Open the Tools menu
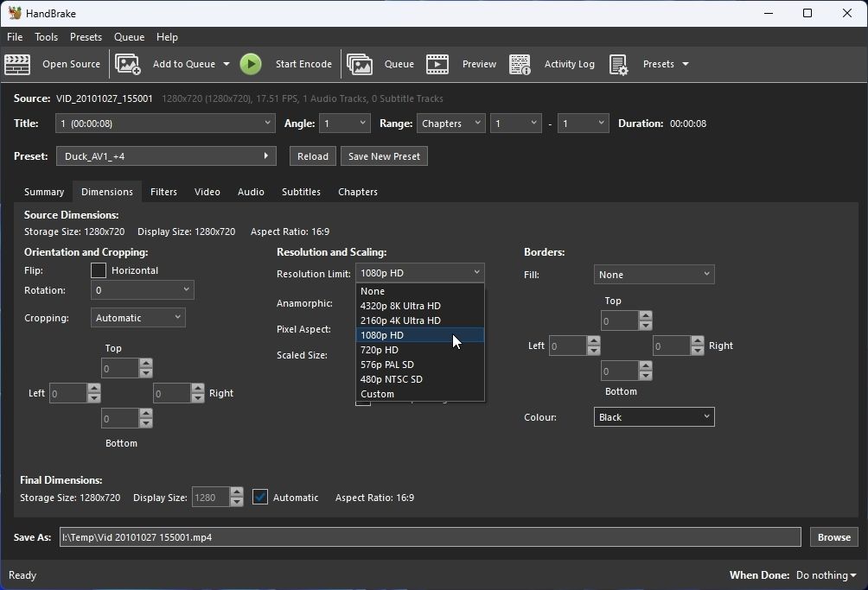868x590 pixels. (x=46, y=37)
